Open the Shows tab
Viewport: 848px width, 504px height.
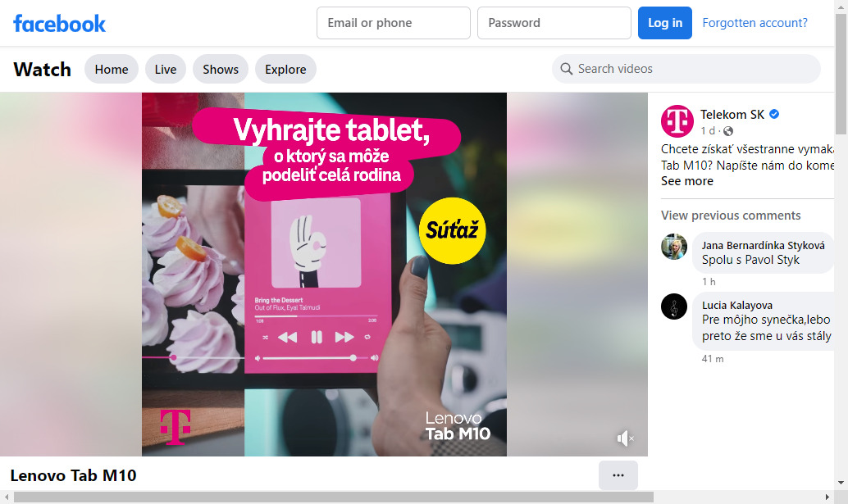(x=221, y=69)
